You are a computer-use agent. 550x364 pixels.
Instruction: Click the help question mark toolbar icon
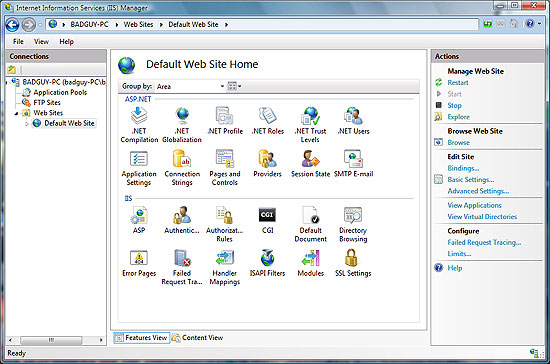tap(530, 24)
